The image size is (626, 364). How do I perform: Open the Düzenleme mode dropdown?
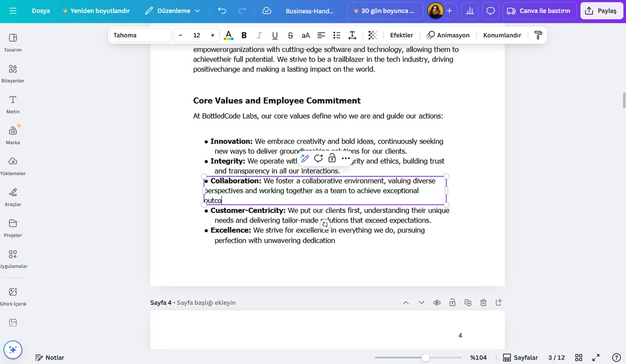172,11
